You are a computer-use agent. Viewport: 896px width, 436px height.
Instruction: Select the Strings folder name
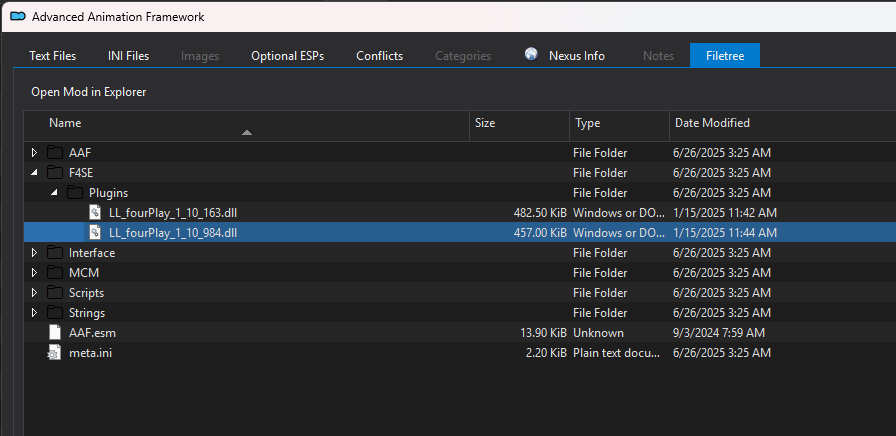point(87,313)
